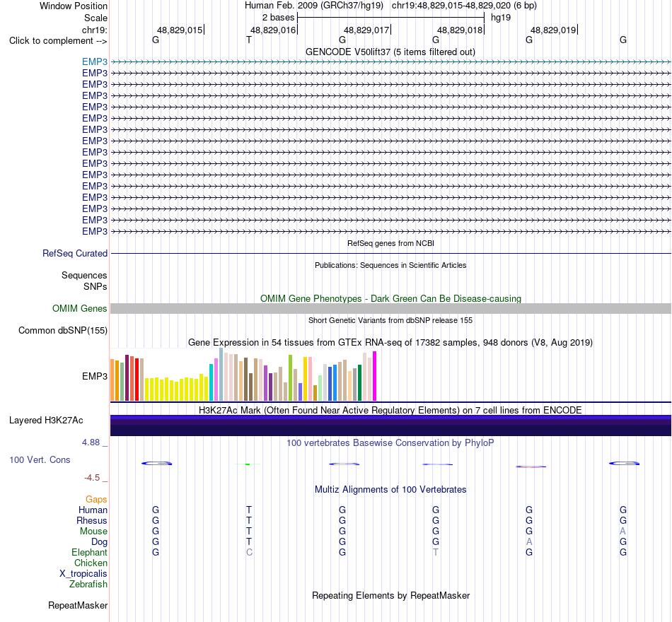672x622 pixels.
Task: Click the T base in the Elephant row
Action: (436, 552)
